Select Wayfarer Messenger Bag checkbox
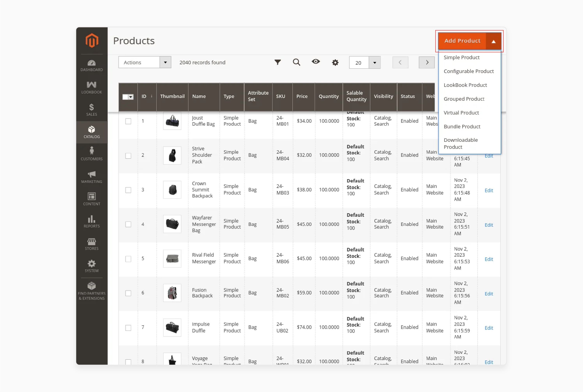Image resolution: width=583 pixels, height=392 pixels. [128, 224]
